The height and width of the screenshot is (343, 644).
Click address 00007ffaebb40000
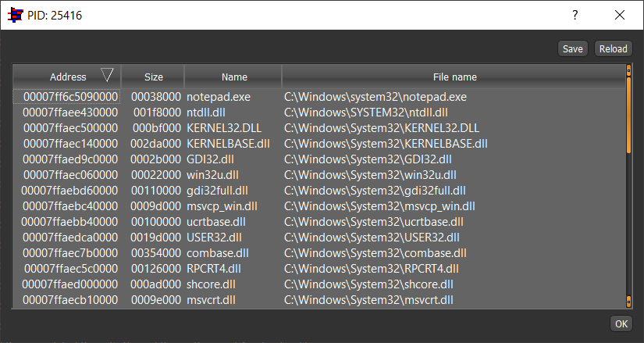click(69, 222)
